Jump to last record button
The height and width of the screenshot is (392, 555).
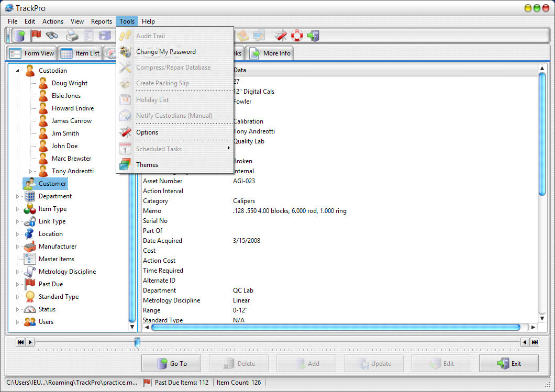coord(535,342)
